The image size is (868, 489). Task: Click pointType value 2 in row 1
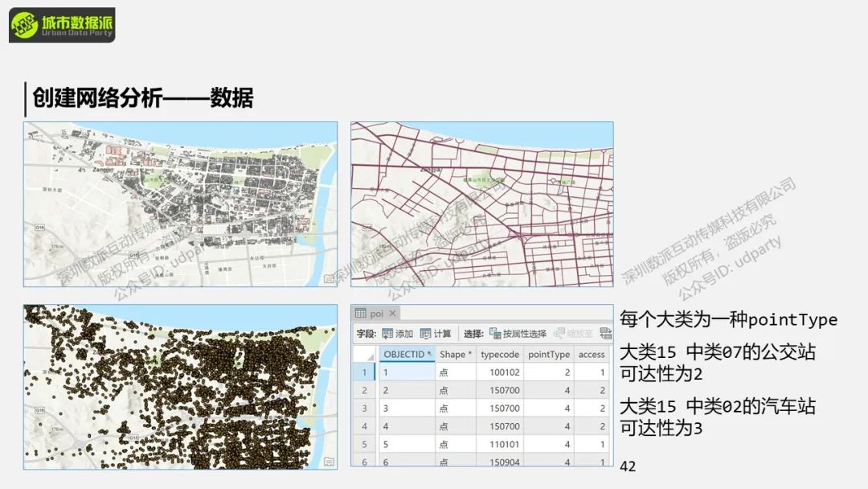pos(549,372)
